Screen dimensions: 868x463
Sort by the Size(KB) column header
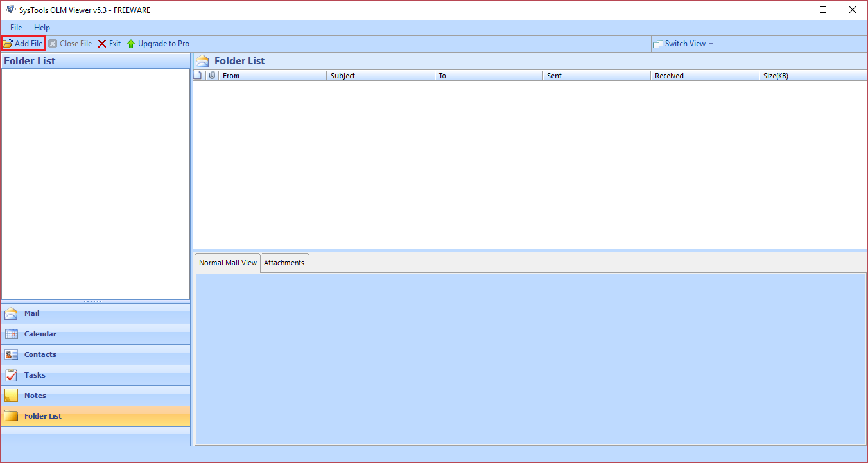click(x=813, y=76)
